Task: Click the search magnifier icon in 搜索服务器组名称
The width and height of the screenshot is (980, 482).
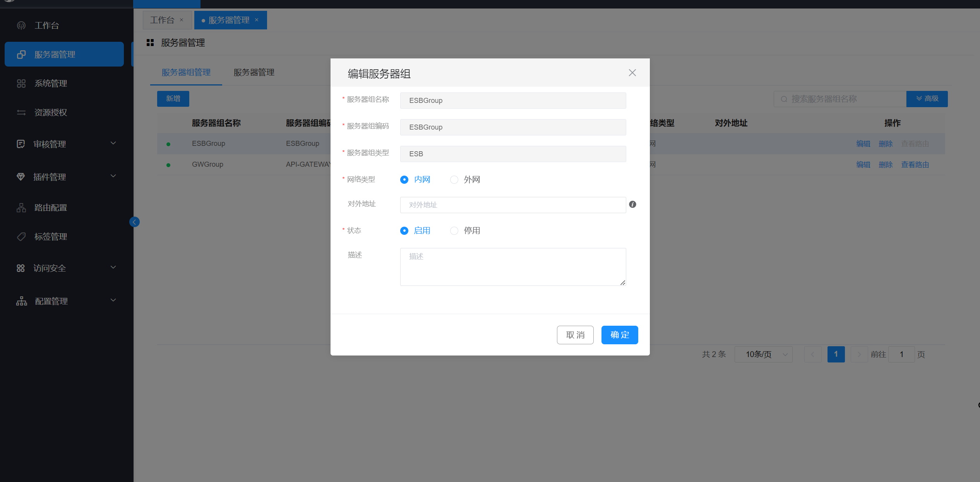Action: [784, 99]
